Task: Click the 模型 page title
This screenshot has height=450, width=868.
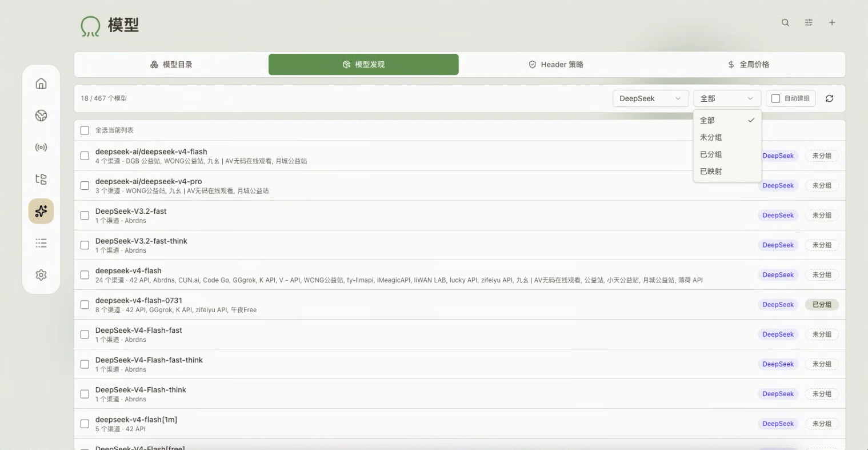Action: [123, 25]
